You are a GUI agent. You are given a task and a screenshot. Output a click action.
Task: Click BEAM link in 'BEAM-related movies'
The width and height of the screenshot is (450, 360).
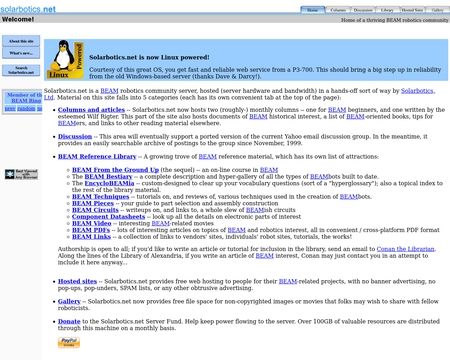161,223
